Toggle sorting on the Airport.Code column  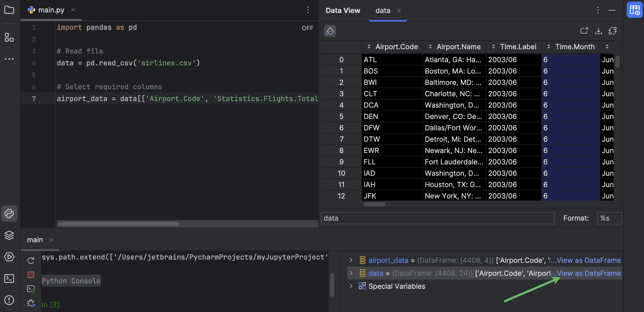[369, 47]
